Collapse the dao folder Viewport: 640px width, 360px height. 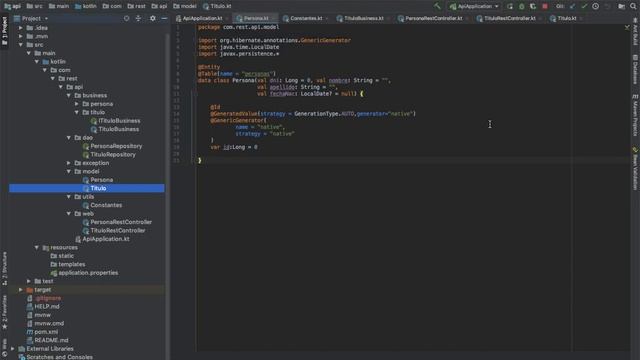69,138
